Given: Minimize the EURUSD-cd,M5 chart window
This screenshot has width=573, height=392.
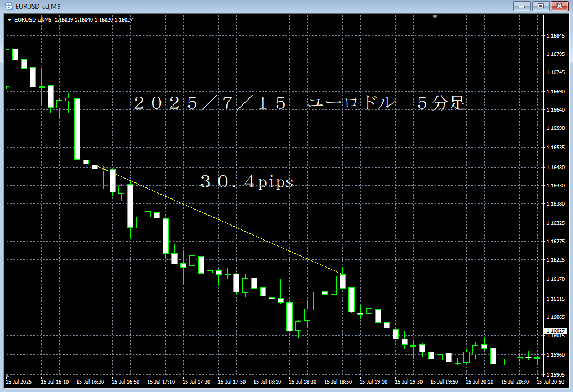Looking at the screenshot, I should (x=522, y=6).
